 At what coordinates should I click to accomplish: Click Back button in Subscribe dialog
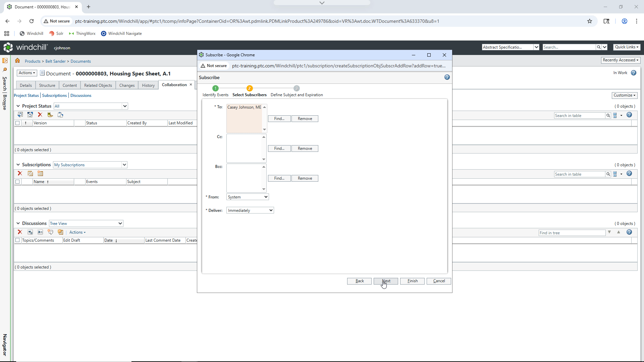pyautogui.click(x=359, y=281)
